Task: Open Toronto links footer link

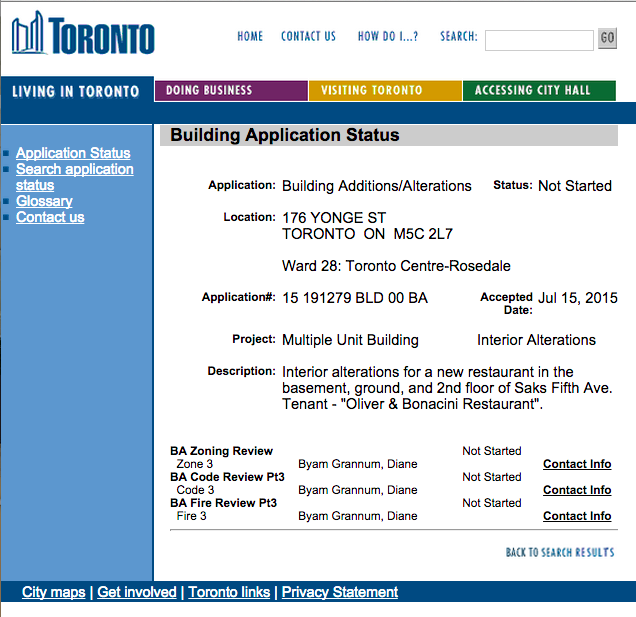Action: click(229, 592)
